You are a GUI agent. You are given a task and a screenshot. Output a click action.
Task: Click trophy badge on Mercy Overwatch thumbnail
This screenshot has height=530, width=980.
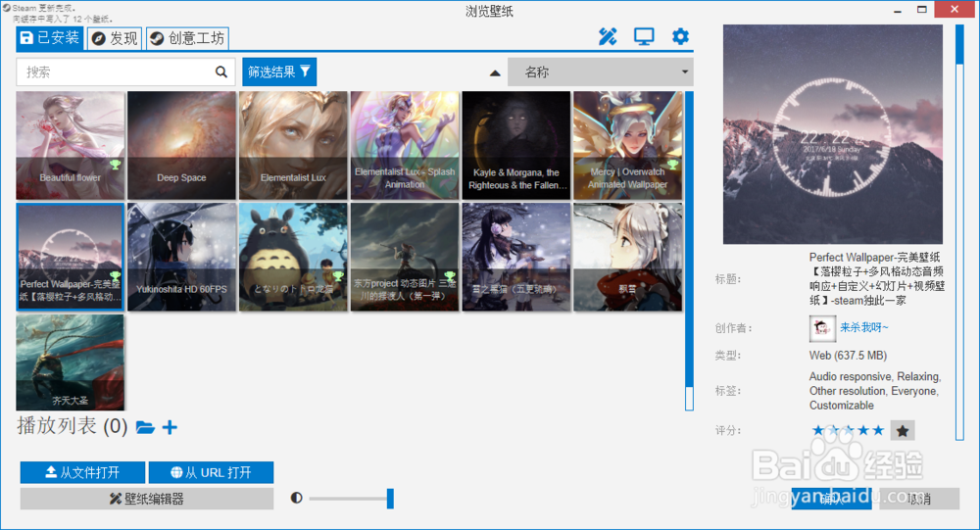tap(672, 165)
